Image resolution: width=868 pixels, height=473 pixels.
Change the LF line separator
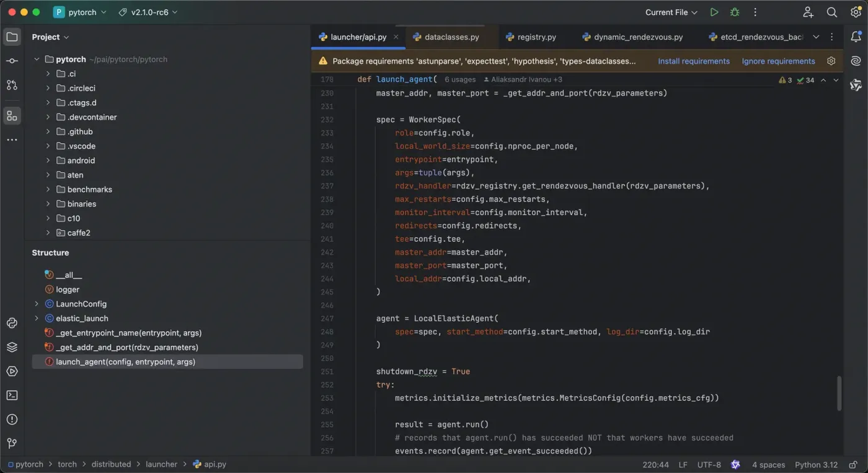click(683, 464)
